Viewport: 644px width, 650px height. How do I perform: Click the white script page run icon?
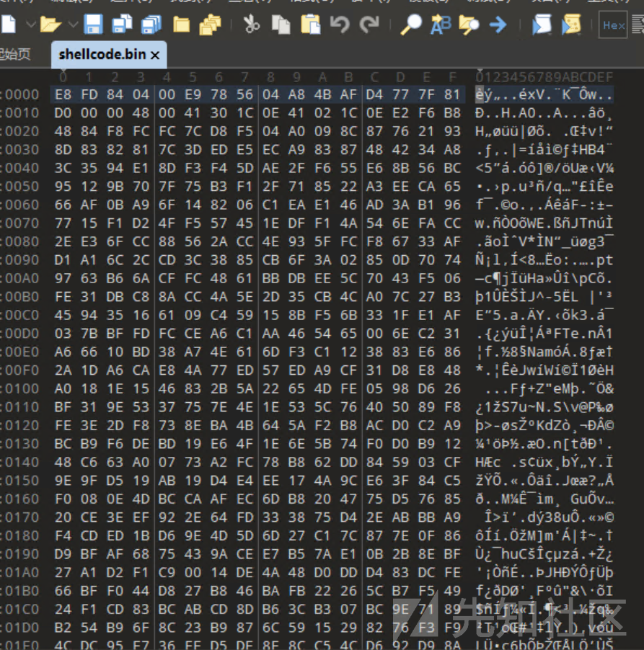coord(542,25)
